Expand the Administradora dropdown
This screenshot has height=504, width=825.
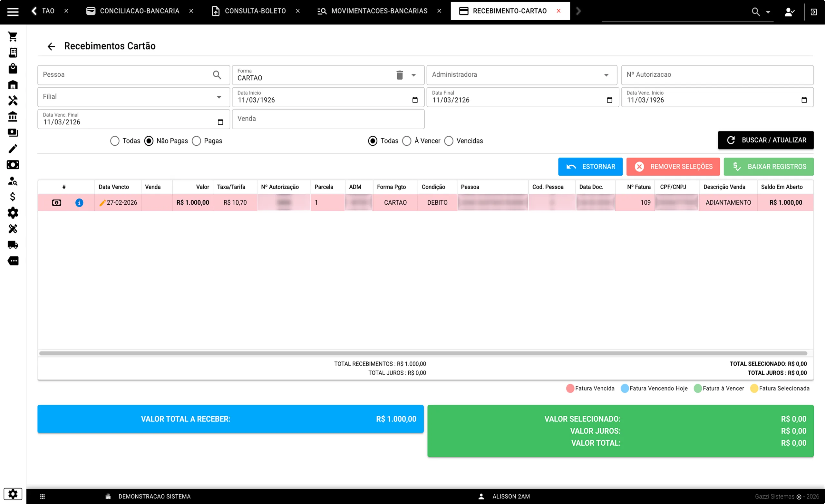click(x=606, y=75)
